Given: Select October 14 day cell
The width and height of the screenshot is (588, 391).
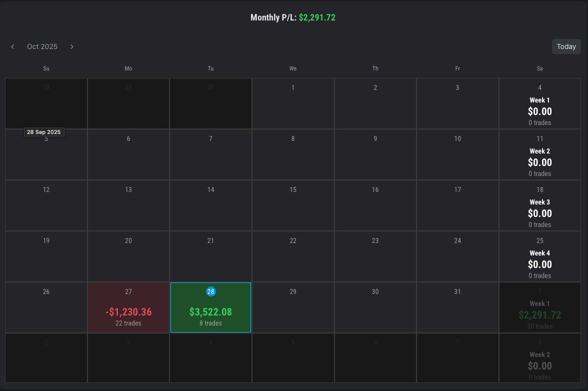Looking at the screenshot, I should point(211,205).
